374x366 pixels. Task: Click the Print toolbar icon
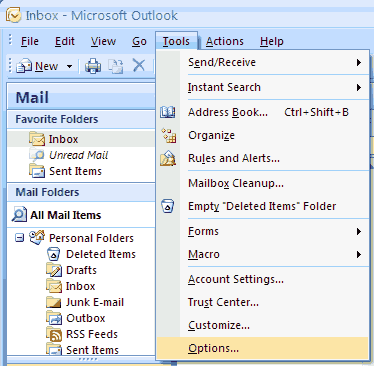point(93,66)
